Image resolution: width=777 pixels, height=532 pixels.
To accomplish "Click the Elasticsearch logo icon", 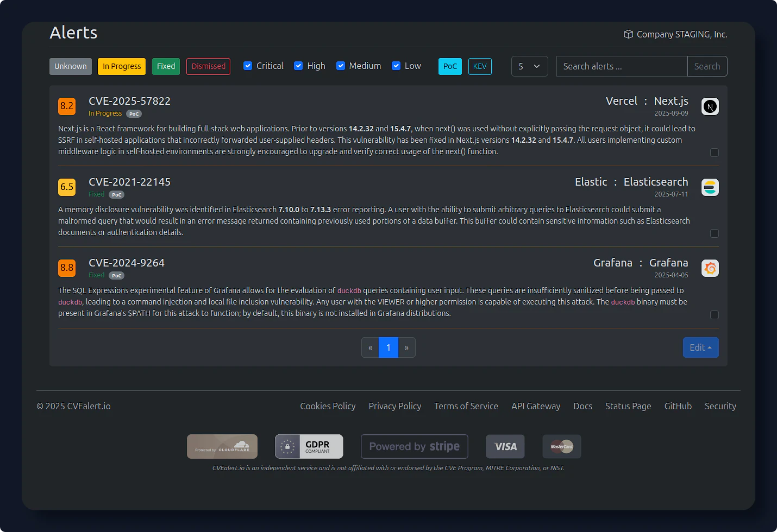I will 710,187.
